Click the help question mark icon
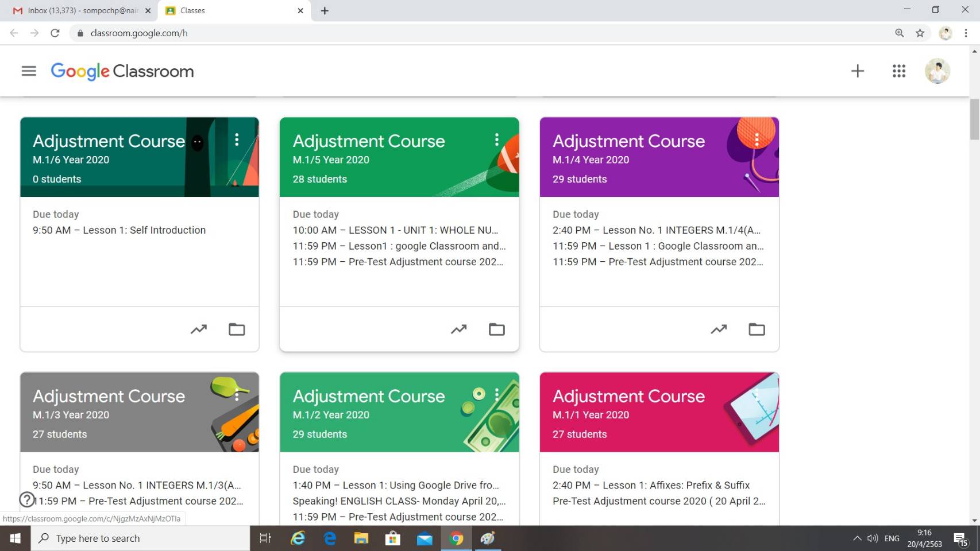Image resolution: width=980 pixels, height=551 pixels. point(27,499)
